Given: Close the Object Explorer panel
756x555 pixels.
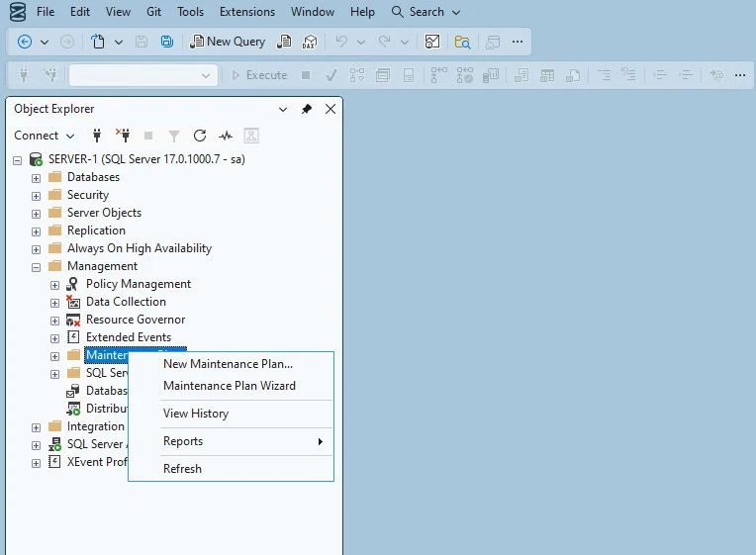Looking at the screenshot, I should [x=331, y=109].
